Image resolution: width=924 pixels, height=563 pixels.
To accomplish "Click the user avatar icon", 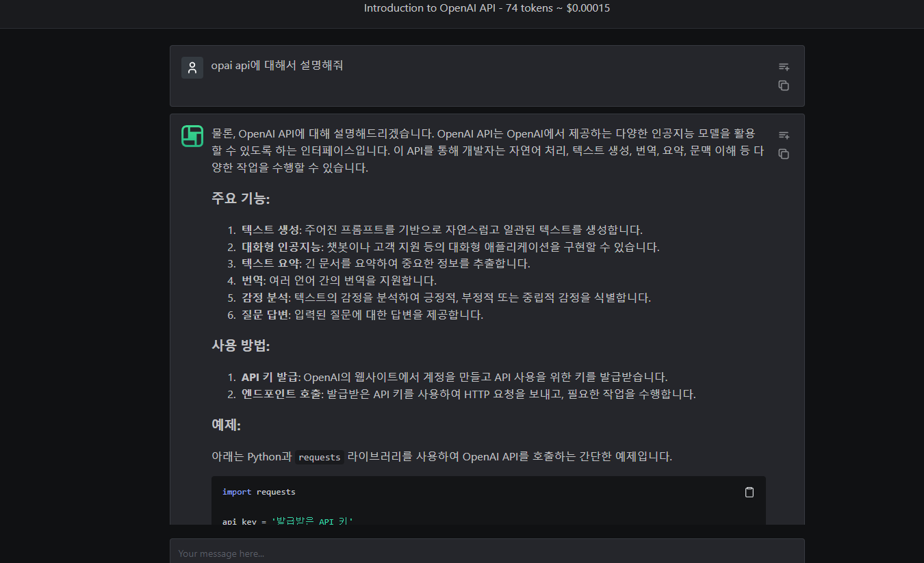I will pos(192,68).
